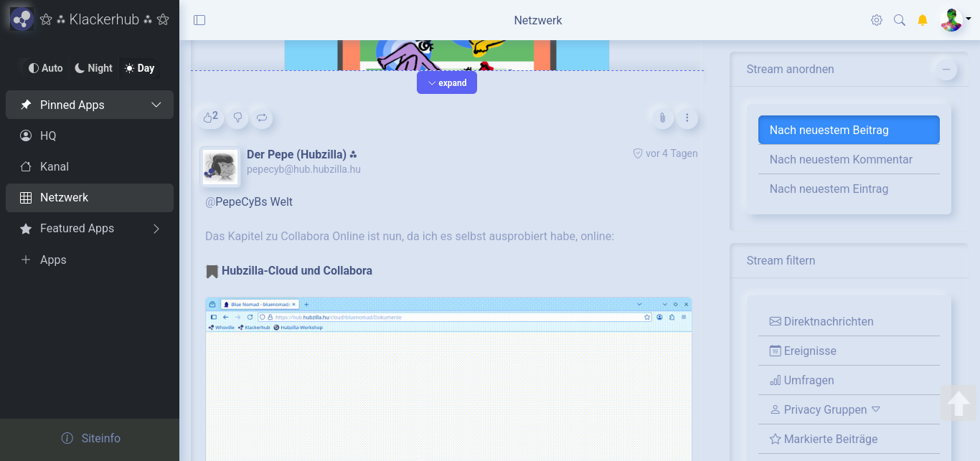Open the post's three-dot options menu

[x=687, y=118]
